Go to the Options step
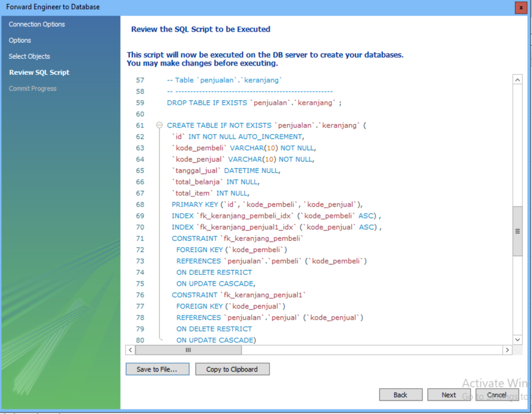 coord(20,40)
